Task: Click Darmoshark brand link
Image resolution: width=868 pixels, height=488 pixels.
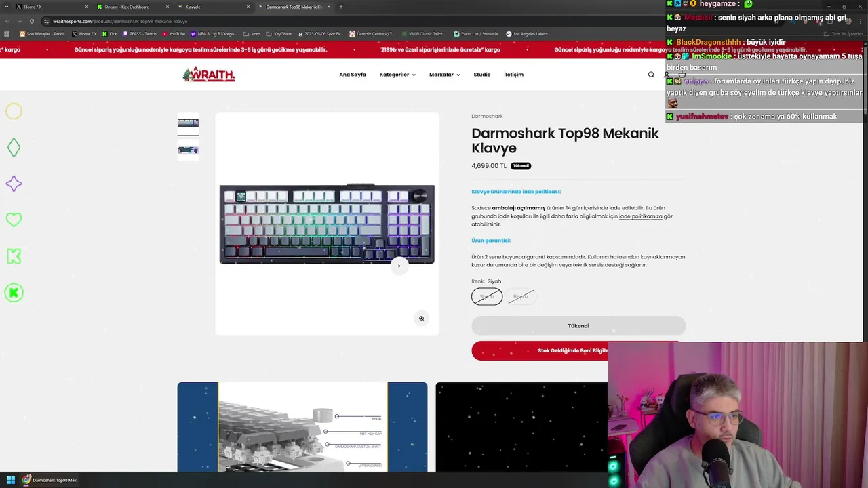Action: coord(487,117)
